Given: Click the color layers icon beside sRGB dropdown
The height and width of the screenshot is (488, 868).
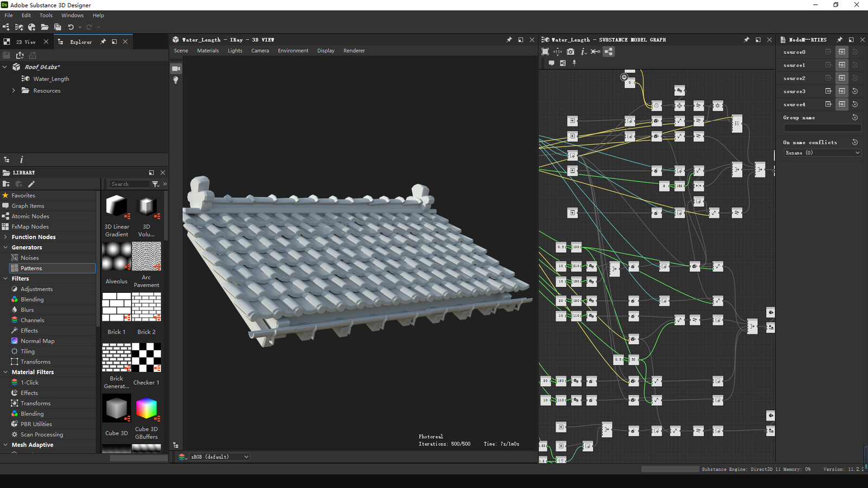Looking at the screenshot, I should coord(182,457).
